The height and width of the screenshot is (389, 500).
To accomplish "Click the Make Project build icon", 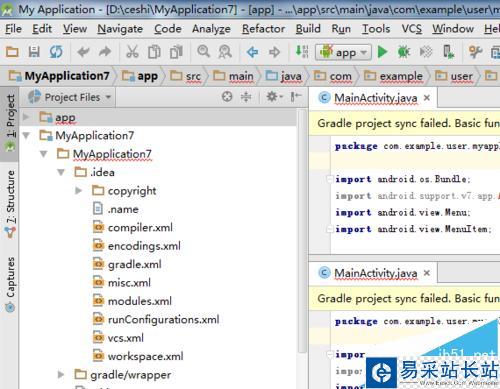I will pos(302,52).
